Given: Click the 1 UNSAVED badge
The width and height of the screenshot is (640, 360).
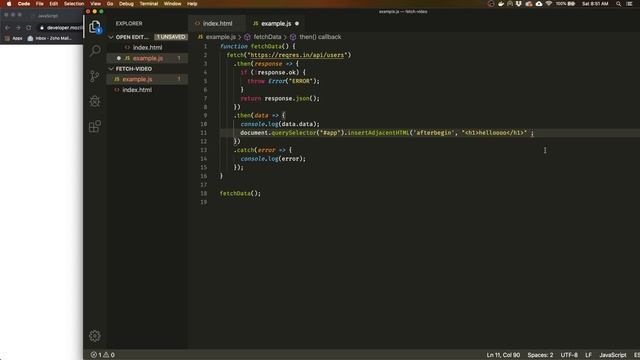Looking at the screenshot, I should [171, 37].
